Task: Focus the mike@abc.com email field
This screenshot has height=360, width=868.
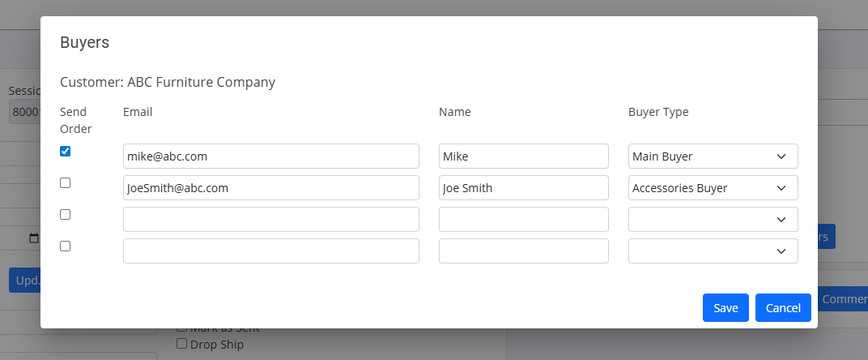Action: coord(271,156)
